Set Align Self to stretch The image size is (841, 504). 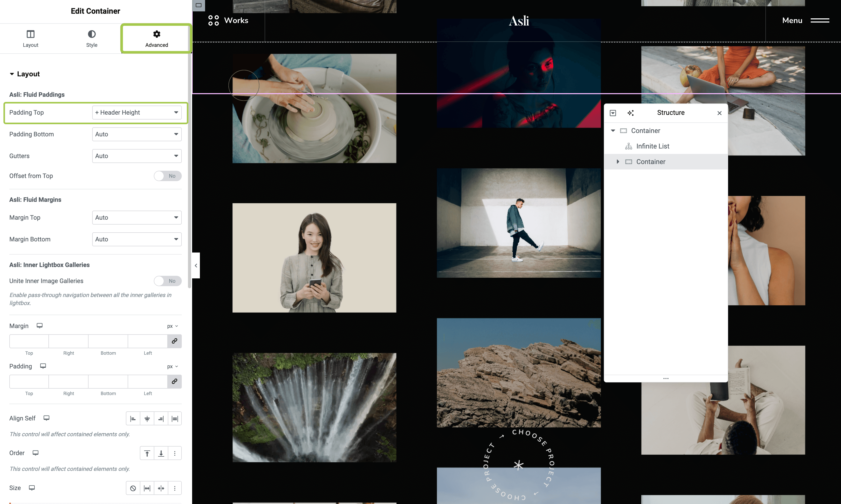[x=175, y=419]
